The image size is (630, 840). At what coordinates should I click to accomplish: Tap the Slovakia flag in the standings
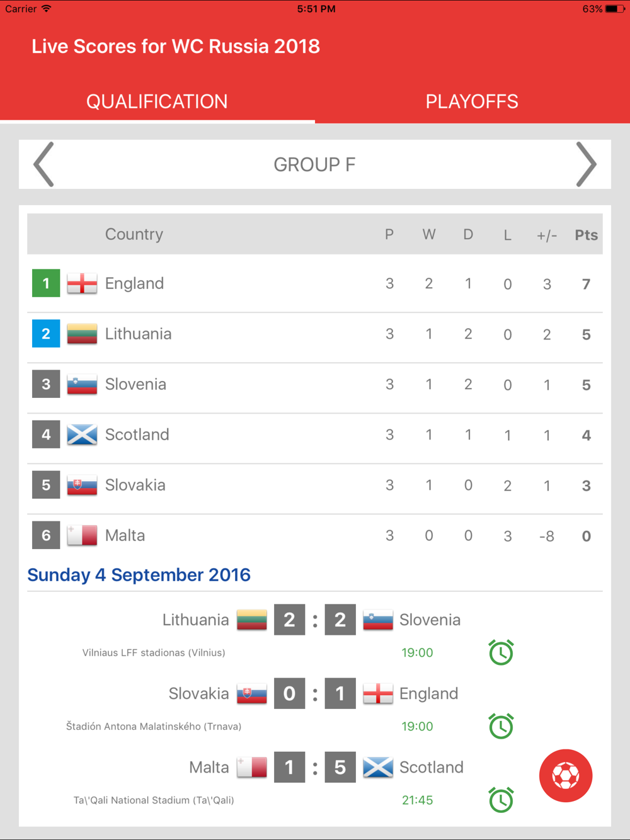pyautogui.click(x=82, y=485)
